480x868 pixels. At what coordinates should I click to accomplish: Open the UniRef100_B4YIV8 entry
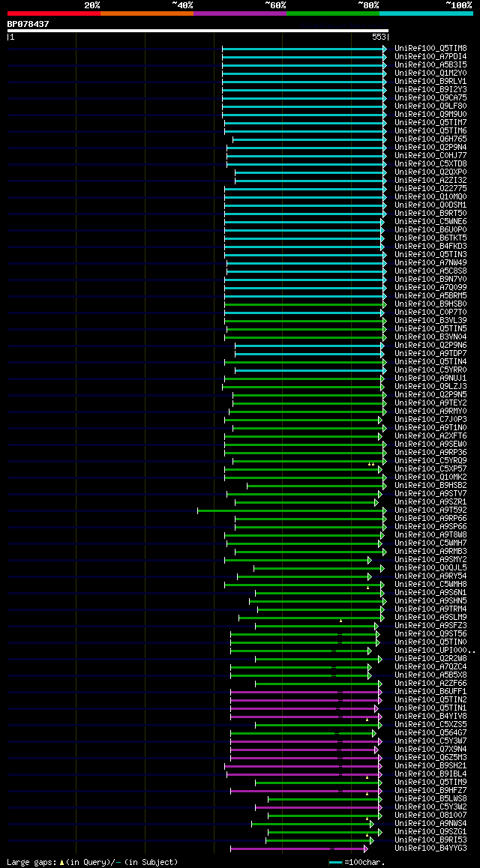coord(430,715)
